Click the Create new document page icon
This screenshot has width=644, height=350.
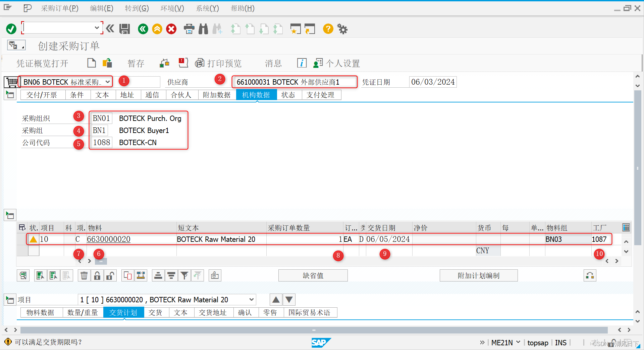[92, 63]
